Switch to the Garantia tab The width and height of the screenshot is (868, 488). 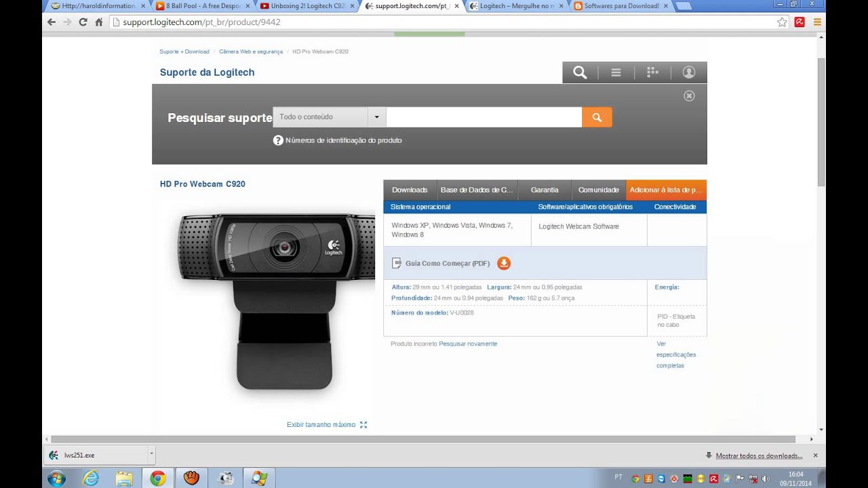click(x=545, y=190)
